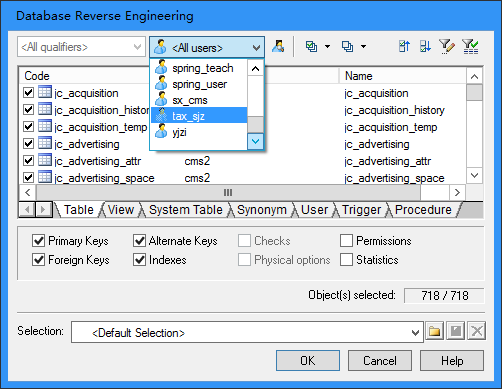Click the users list scroll up arrow

coord(255,69)
